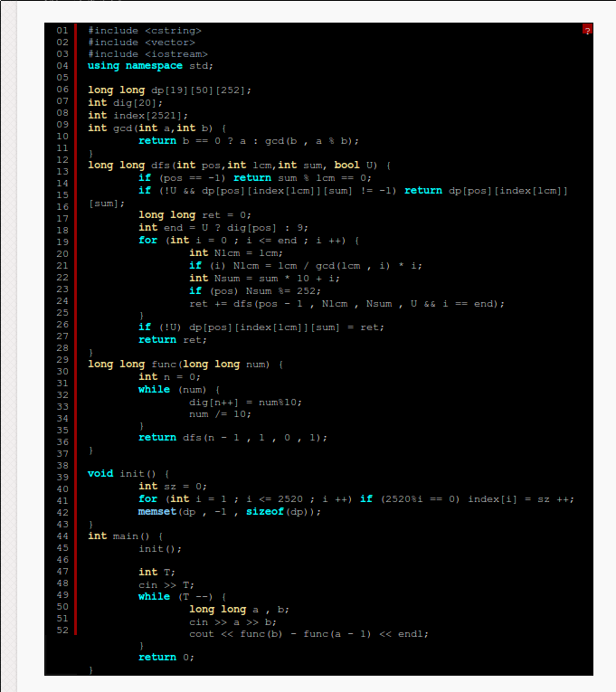Click the 'memset(dp , -1 , sizeof(dp));' line

click(230, 511)
